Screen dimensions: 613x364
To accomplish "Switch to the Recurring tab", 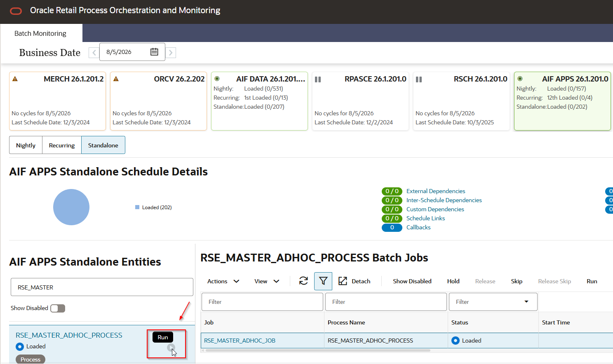I will [x=62, y=145].
